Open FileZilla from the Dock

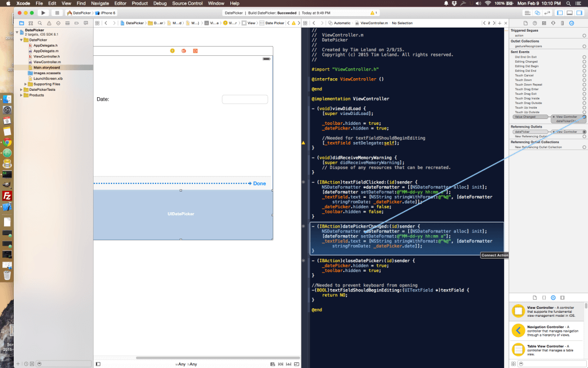pos(7,195)
